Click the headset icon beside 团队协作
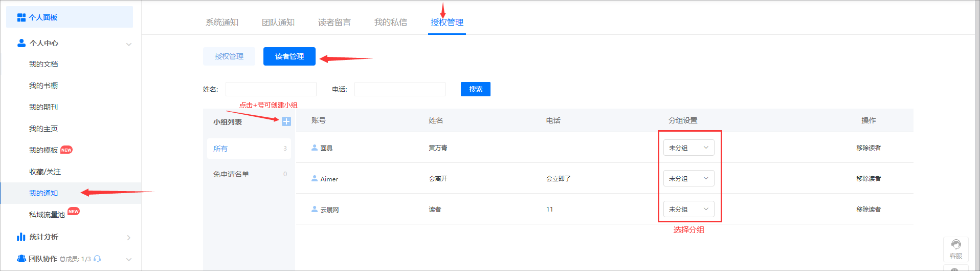Viewport: 980px width, 271px height. 97,259
